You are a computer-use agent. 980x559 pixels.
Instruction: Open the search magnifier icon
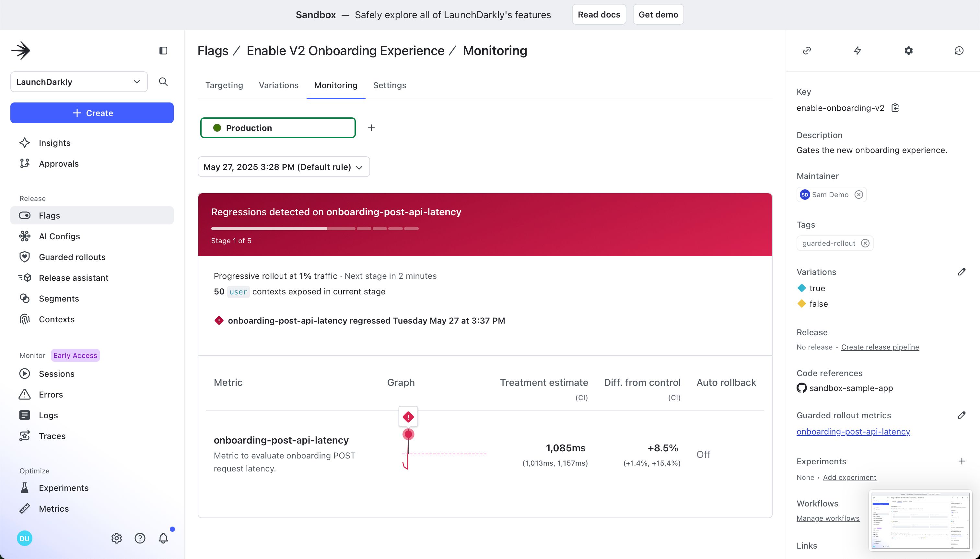pos(163,81)
